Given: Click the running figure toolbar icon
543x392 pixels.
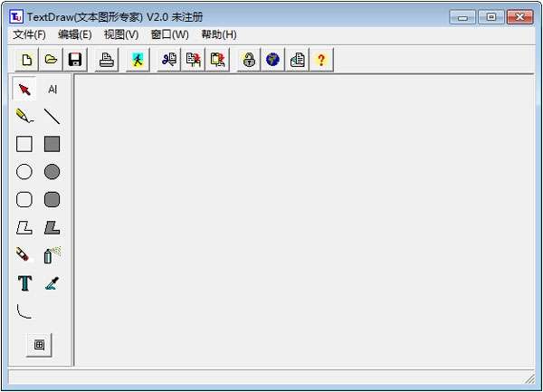Looking at the screenshot, I should pos(138,60).
